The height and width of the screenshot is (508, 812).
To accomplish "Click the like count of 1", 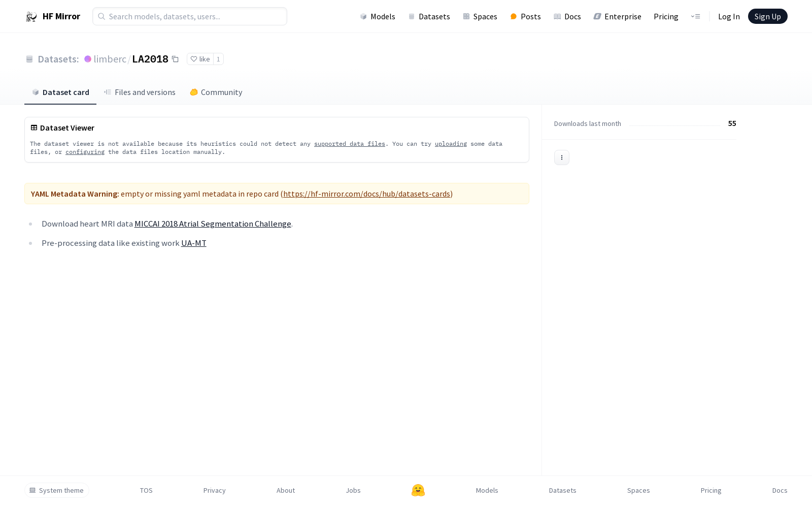I will click(218, 59).
